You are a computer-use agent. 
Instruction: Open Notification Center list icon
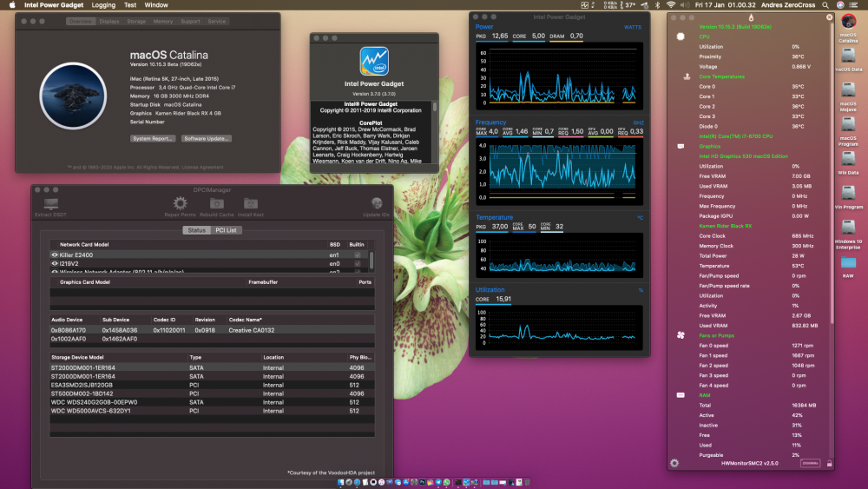(853, 5)
